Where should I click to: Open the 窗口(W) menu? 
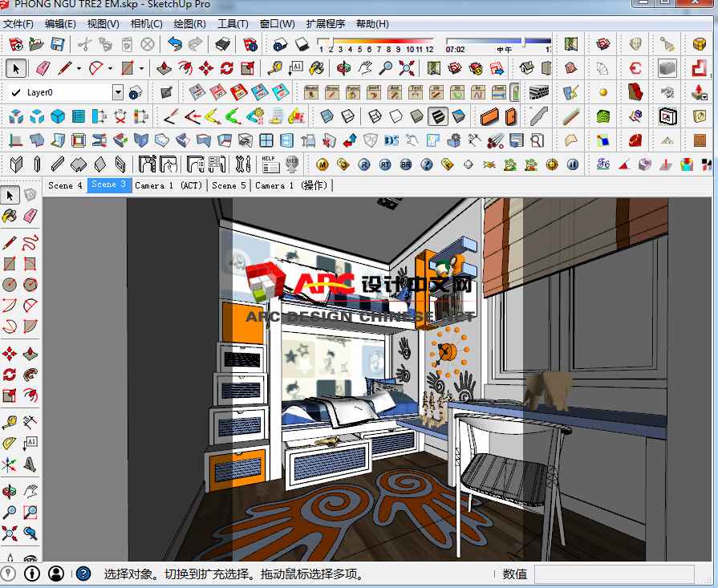[278, 24]
